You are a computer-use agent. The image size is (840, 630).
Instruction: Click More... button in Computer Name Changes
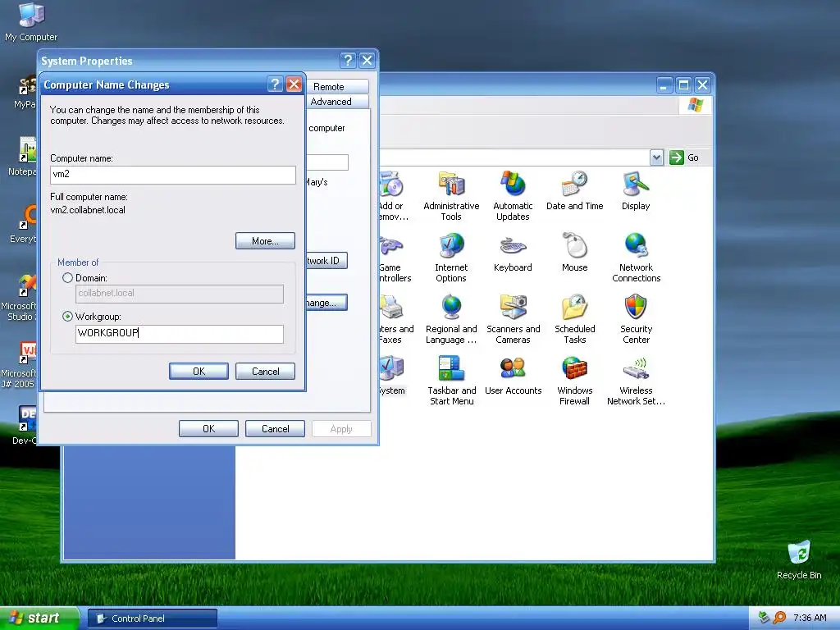[x=265, y=241]
